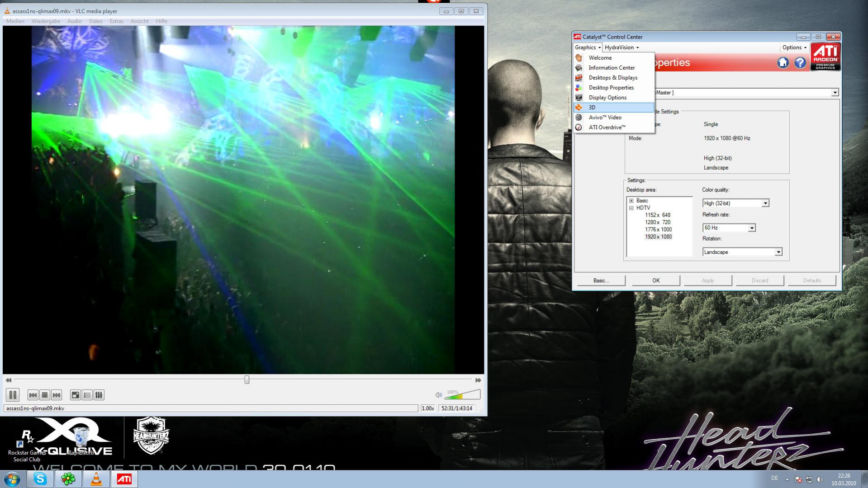868x488 pixels.
Task: Show hidden tray icons arrow
Action: (x=787, y=479)
